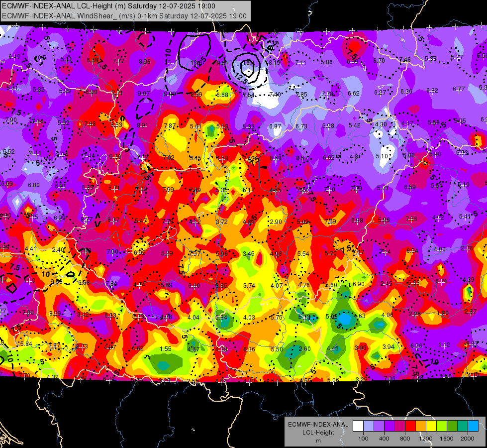Click the wind shear value 2.90
The height and width of the screenshot is (448, 487).
276,222
